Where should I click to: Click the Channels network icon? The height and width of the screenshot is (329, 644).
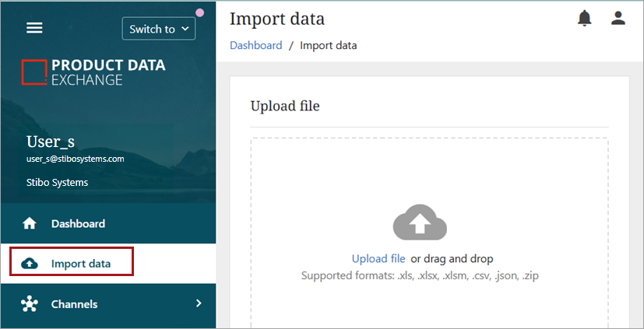pos(30,304)
